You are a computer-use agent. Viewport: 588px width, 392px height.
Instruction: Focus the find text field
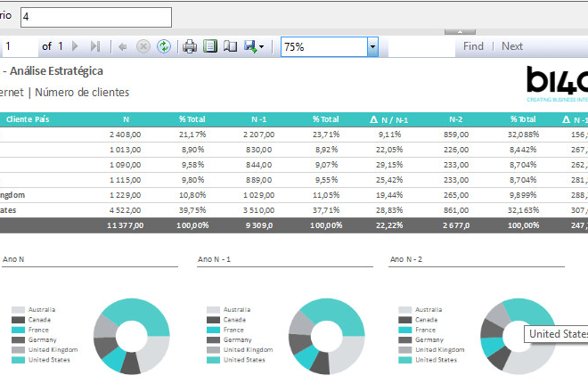point(421,47)
